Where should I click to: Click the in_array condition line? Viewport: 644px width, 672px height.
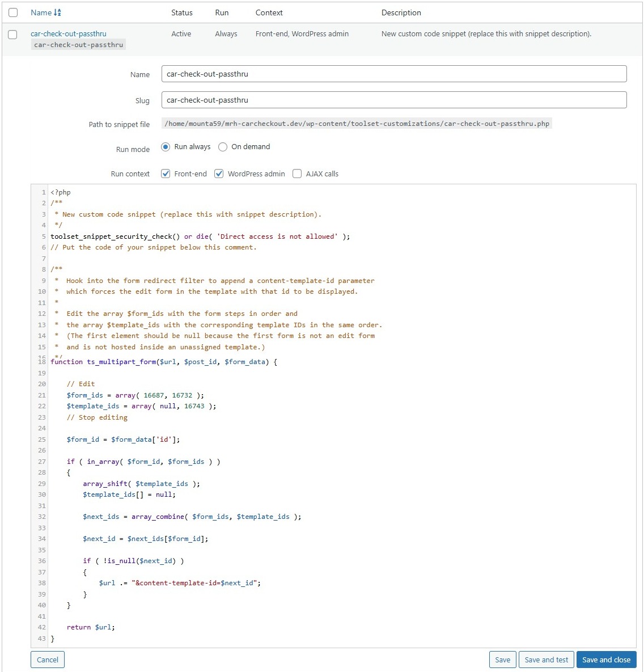143,462
